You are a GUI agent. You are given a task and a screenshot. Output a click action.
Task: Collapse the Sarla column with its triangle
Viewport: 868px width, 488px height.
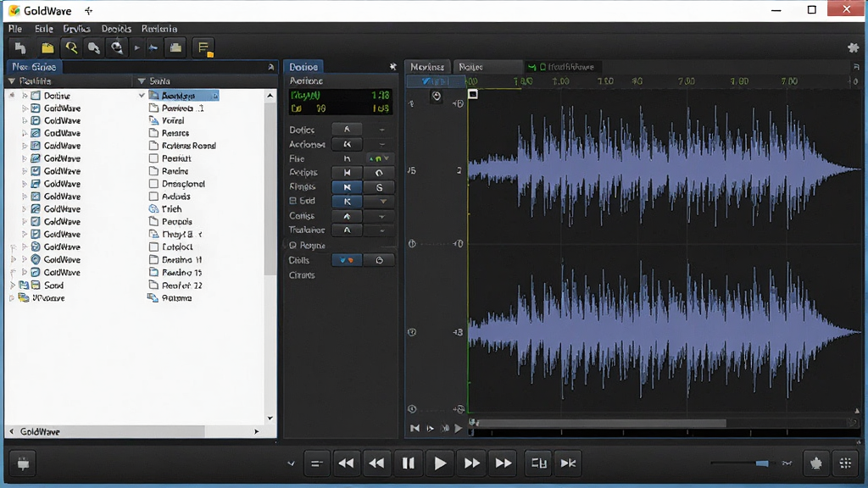(142, 81)
